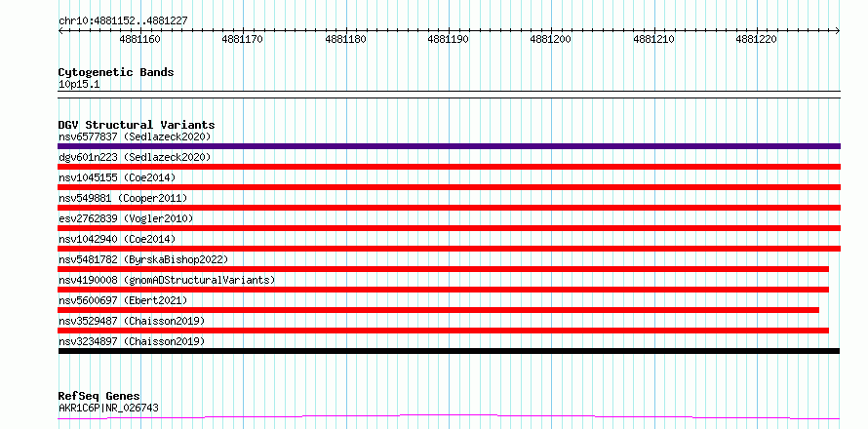Image resolution: width=868 pixels, height=429 pixels.
Task: Click the nsv549881 (Cooper2011) label
Action: tap(123, 198)
